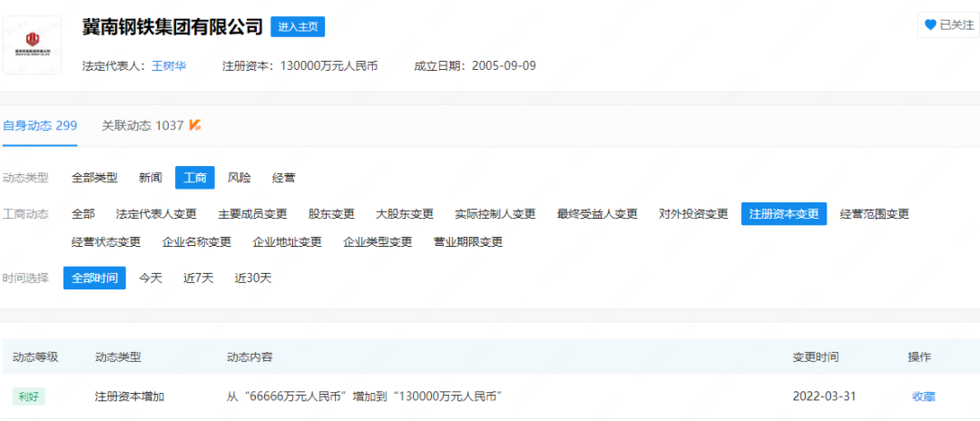The height and width of the screenshot is (421, 980).
Task: Switch to 自身动态 299 tab
Action: click(39, 125)
